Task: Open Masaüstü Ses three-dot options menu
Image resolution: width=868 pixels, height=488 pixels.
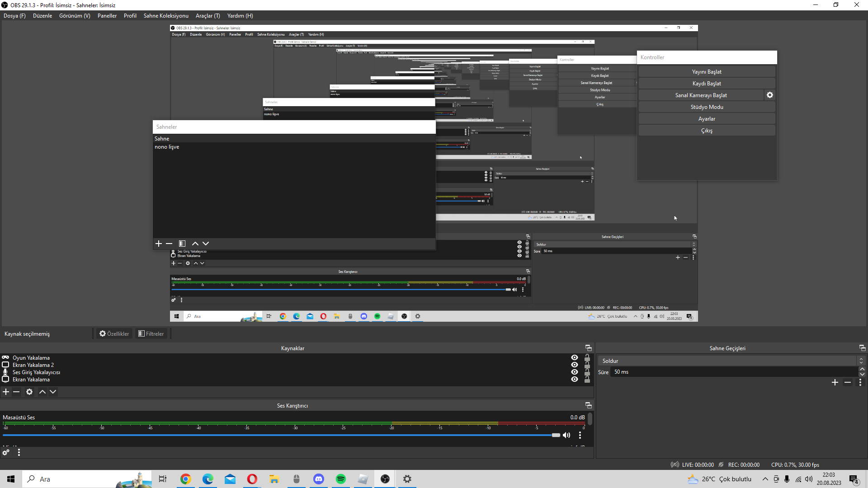Action: [x=580, y=435]
